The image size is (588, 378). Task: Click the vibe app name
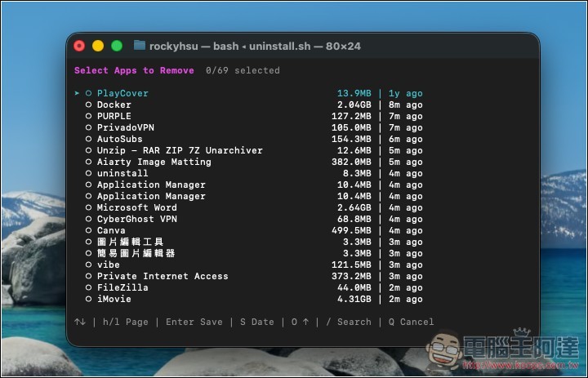click(x=109, y=265)
